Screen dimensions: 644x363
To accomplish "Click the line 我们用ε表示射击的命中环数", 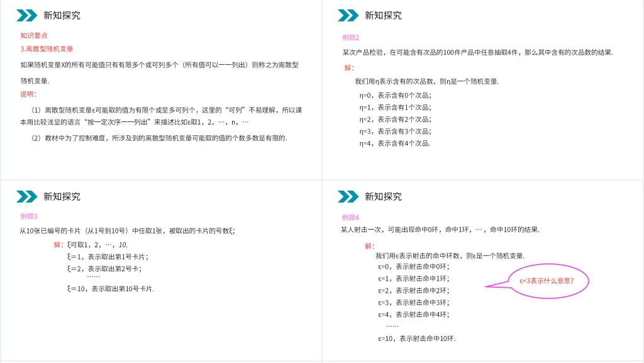I will point(450,256).
